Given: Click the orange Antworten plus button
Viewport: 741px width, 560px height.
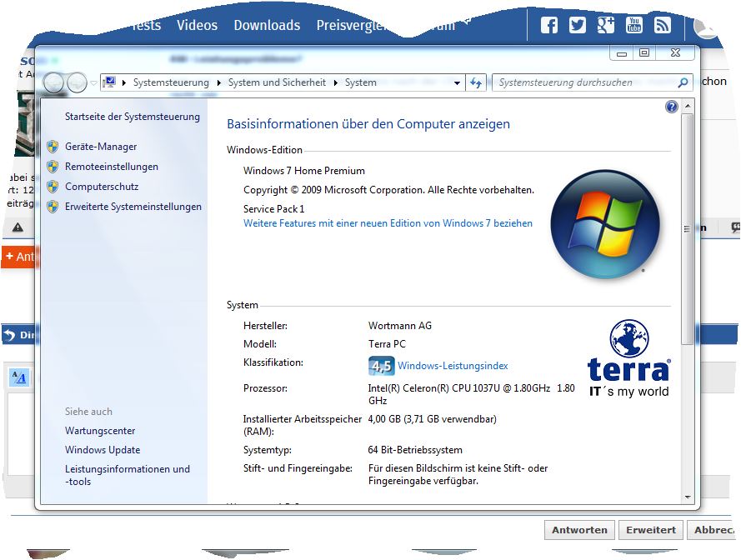Looking at the screenshot, I should click(18, 257).
